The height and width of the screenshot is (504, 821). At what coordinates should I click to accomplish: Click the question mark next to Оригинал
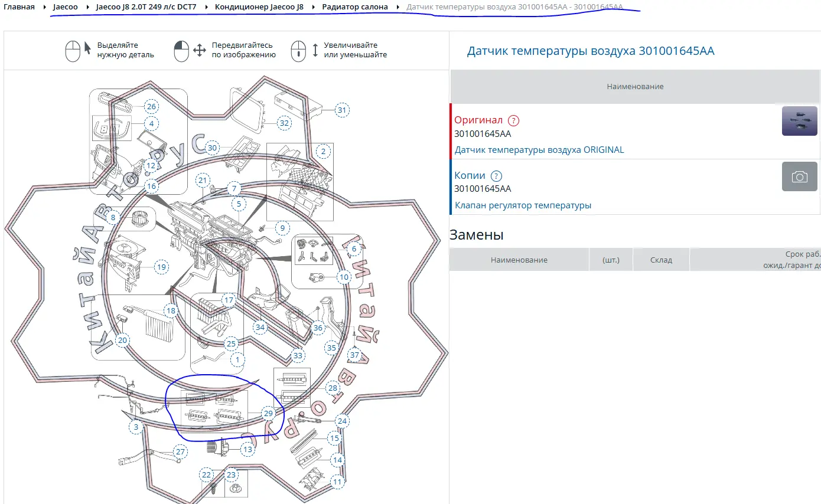point(514,120)
